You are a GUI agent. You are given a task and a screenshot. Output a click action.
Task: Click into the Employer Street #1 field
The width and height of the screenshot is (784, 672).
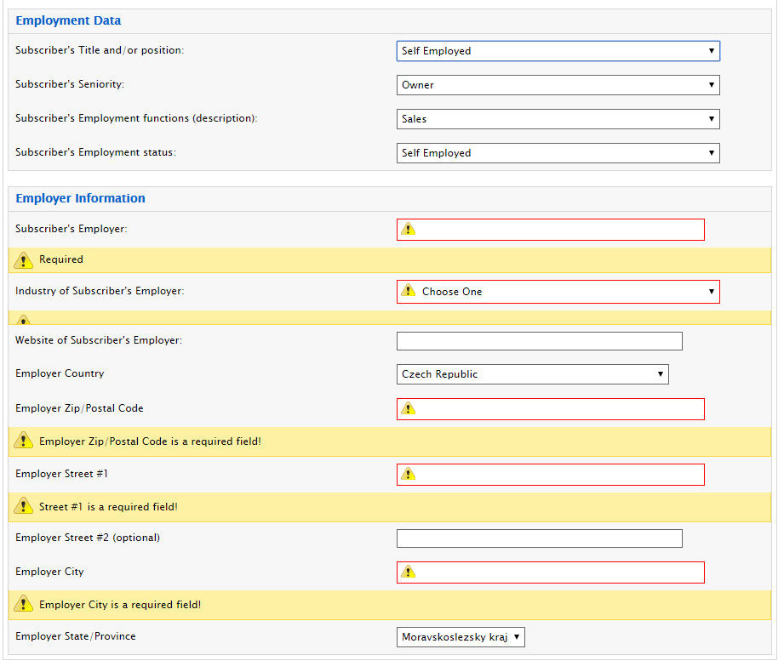click(559, 475)
